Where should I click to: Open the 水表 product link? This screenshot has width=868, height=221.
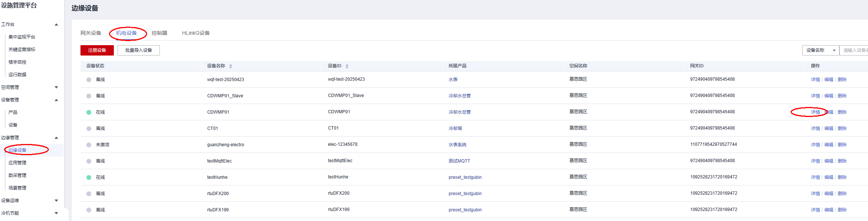tap(453, 80)
